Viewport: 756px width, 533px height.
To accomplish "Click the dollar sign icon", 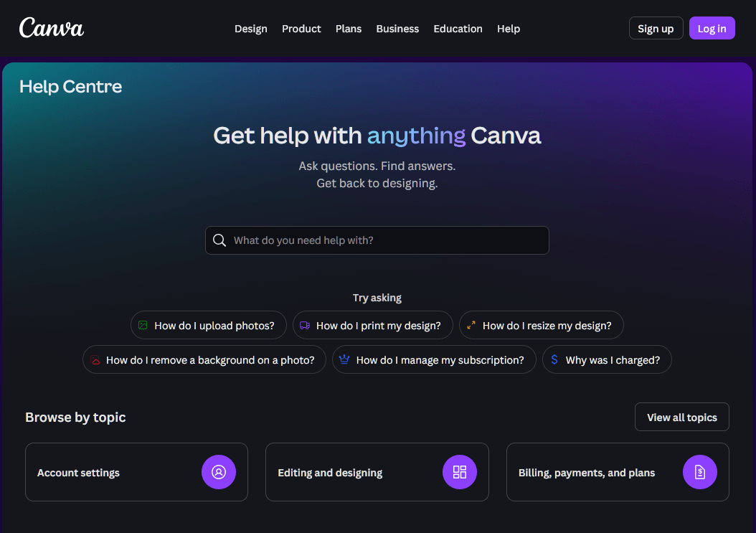I will click(x=554, y=359).
